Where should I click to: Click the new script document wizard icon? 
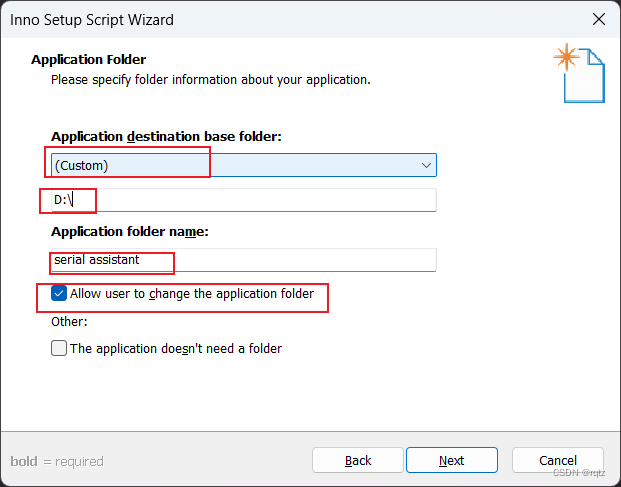579,73
